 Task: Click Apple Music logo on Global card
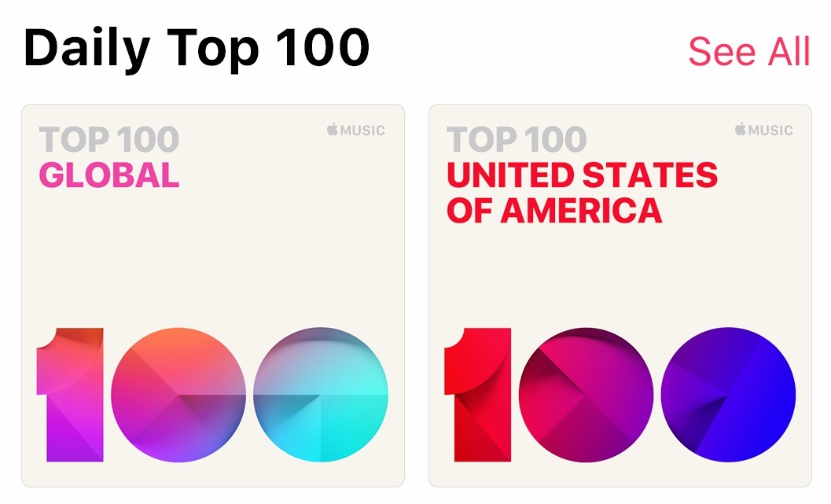(x=355, y=130)
